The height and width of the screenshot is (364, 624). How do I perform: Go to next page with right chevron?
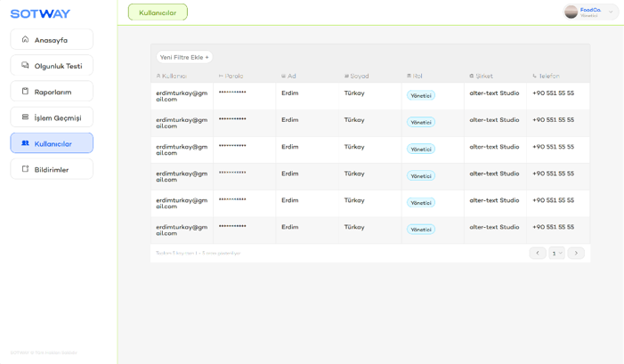[576, 253]
